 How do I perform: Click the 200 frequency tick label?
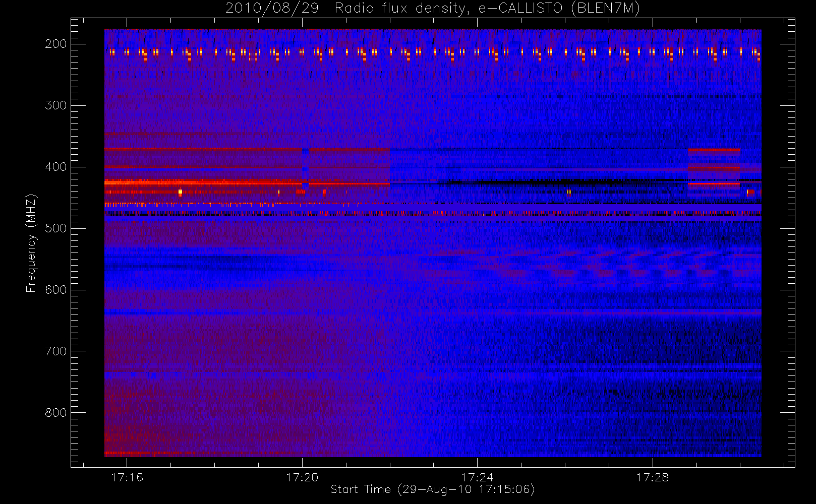tap(55, 44)
